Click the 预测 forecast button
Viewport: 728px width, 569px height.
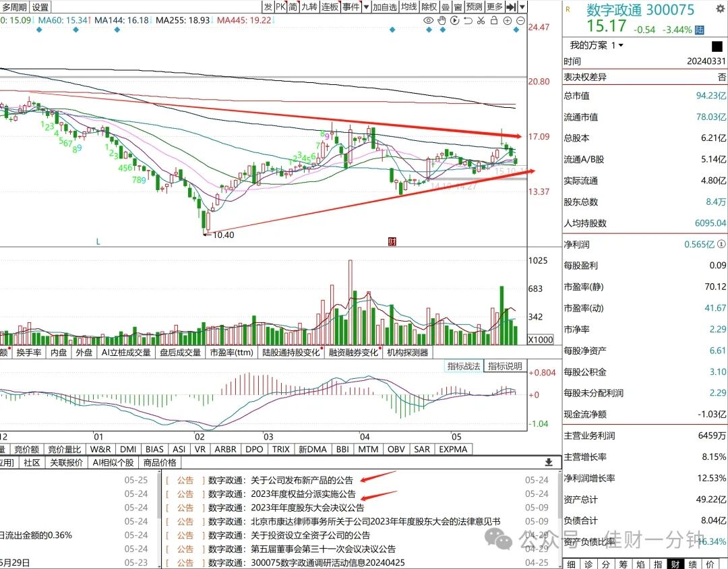click(474, 7)
